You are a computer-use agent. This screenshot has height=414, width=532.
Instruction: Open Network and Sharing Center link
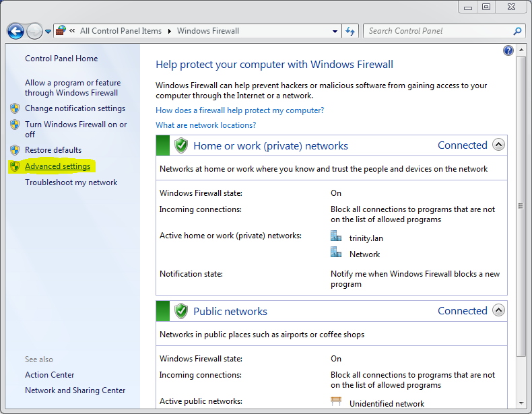pos(75,390)
